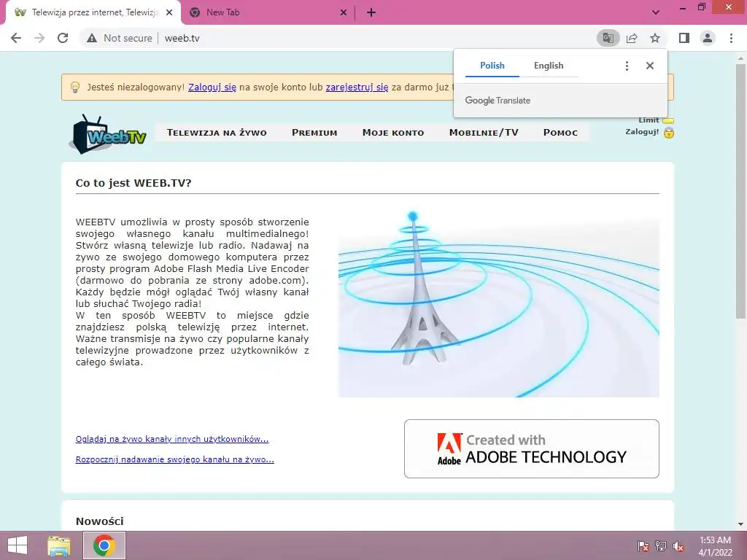
Task: Open the Chrome profile avatar
Action: (708, 38)
